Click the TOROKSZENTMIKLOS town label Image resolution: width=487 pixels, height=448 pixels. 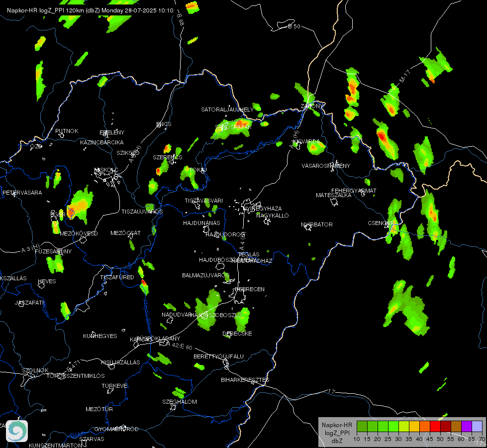point(76,376)
